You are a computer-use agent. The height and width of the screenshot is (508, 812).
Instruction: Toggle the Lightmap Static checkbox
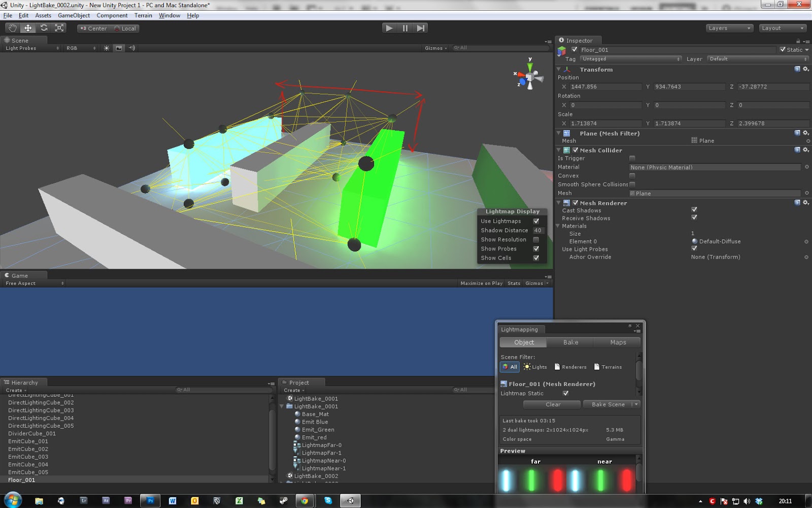click(566, 393)
